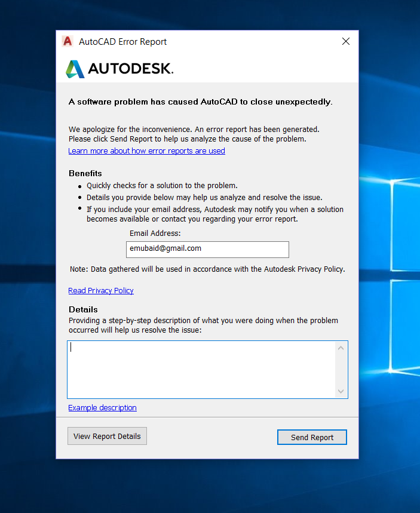Open the Read Privacy Policy link
The image size is (420, 513).
(x=101, y=290)
